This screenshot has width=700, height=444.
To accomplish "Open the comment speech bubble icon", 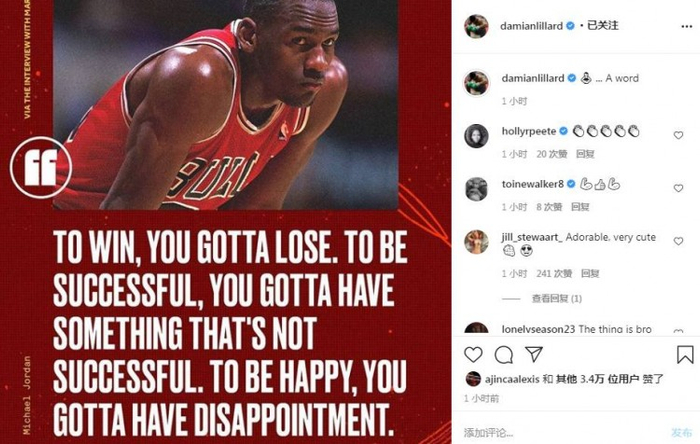I will tap(504, 355).
